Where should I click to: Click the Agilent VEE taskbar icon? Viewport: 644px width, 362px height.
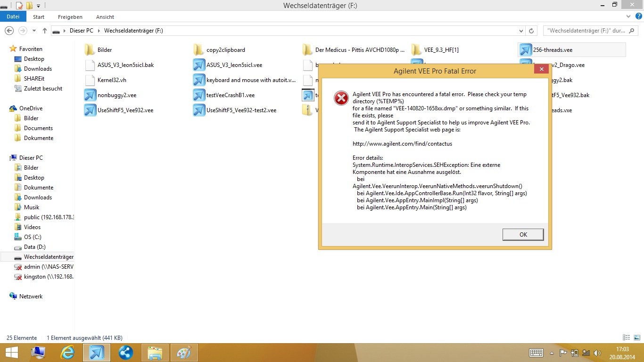[97, 353]
